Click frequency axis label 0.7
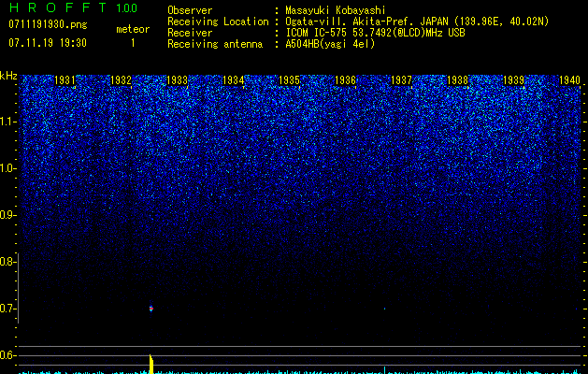The image size is (588, 374). pos(7,309)
